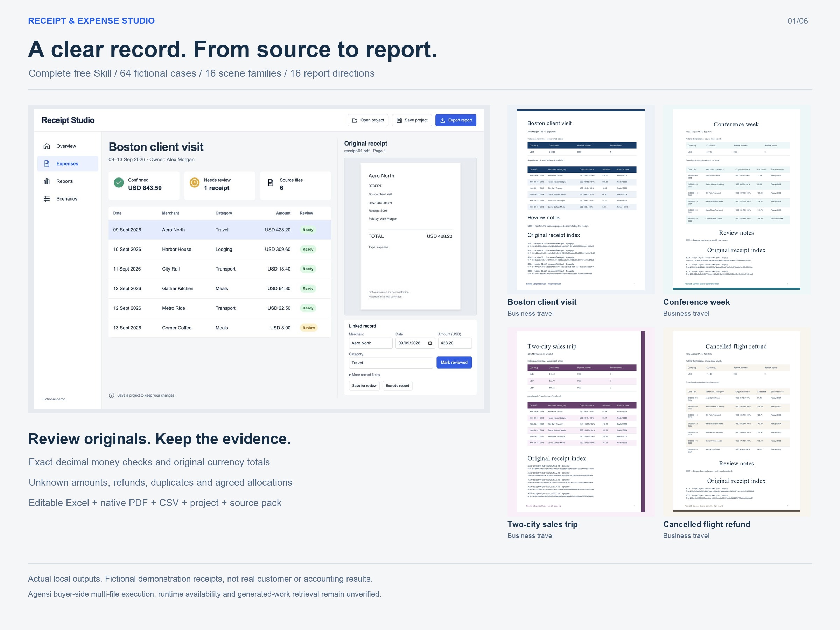Click the Amount (USD) field showing 428.20

coord(455,343)
